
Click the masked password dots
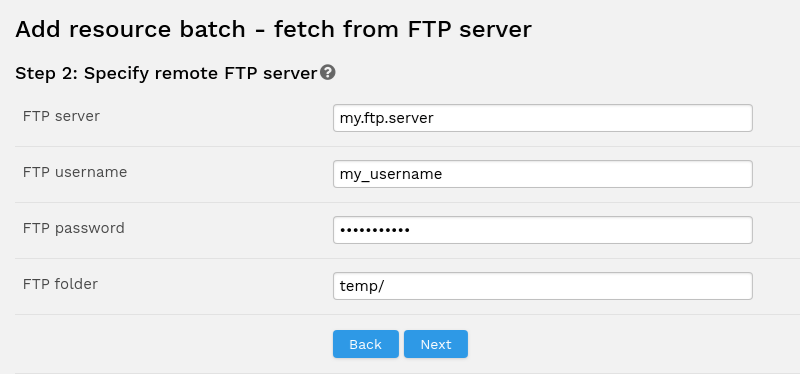375,231
